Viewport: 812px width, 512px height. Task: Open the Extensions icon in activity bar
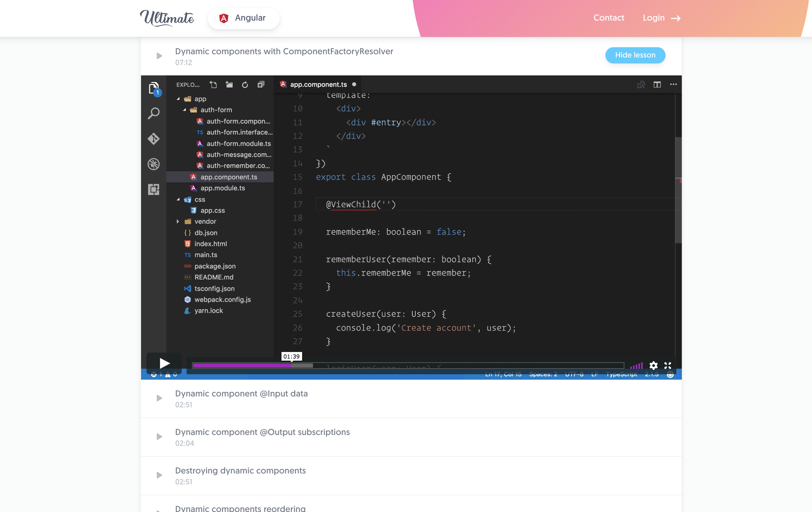pos(154,189)
